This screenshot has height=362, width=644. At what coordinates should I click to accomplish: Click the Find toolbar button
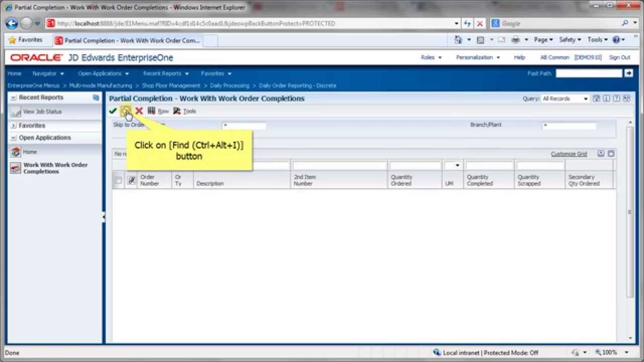pos(126,111)
